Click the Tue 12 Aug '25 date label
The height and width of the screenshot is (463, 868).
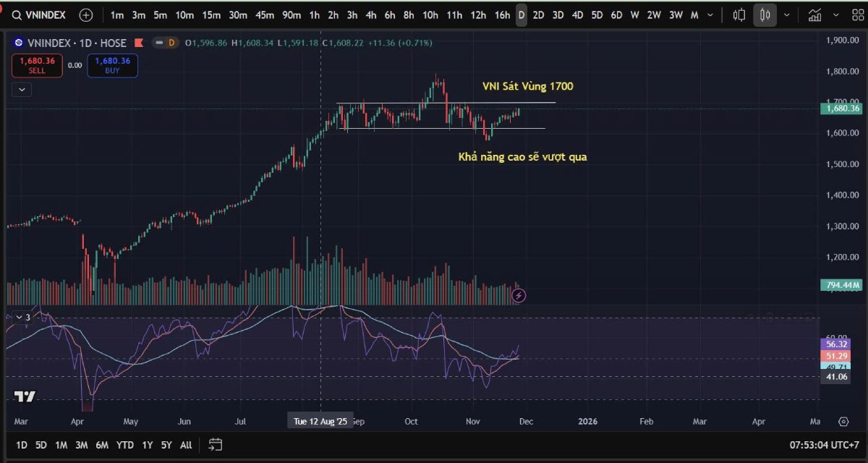click(320, 420)
